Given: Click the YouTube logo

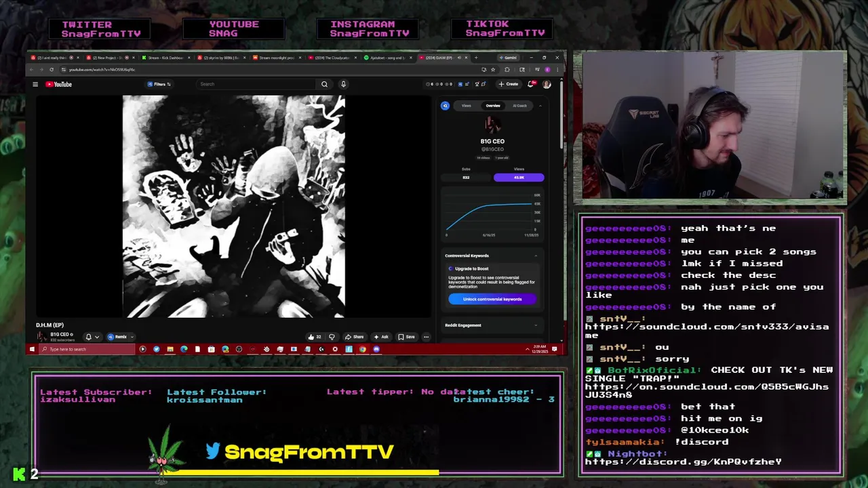Looking at the screenshot, I should click(x=59, y=84).
